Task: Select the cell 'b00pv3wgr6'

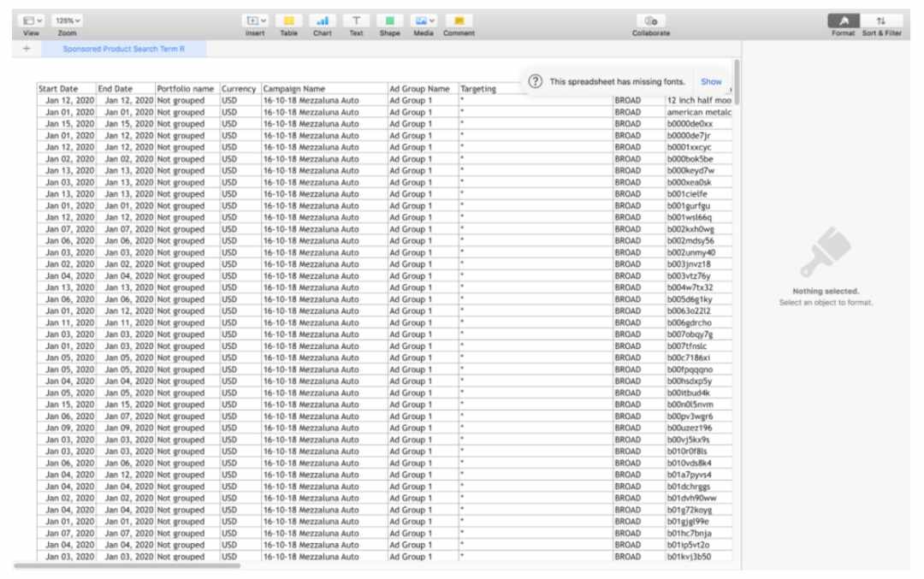Action: coord(699,416)
